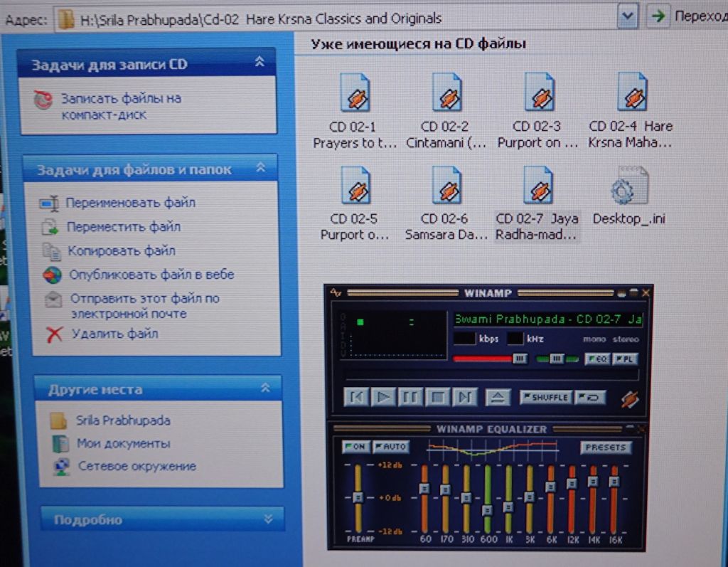Click 'Переименовать файл' task link

(131, 203)
